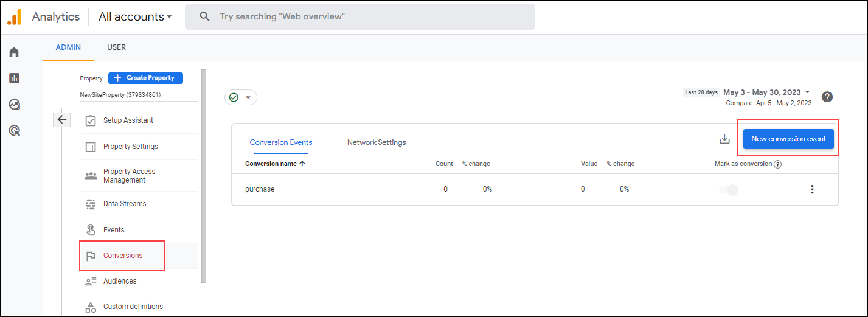Viewport: 868px width, 317px height.
Task: Click the search magnifier icon
Action: click(205, 17)
